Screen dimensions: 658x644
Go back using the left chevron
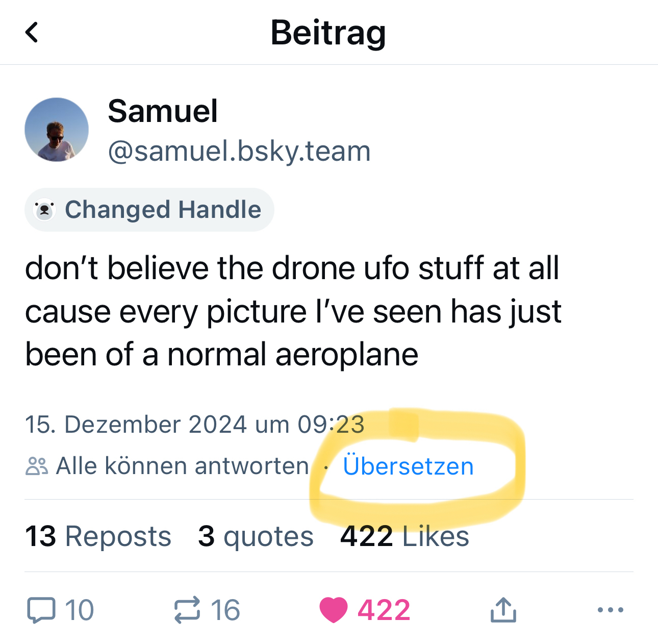[x=32, y=32]
